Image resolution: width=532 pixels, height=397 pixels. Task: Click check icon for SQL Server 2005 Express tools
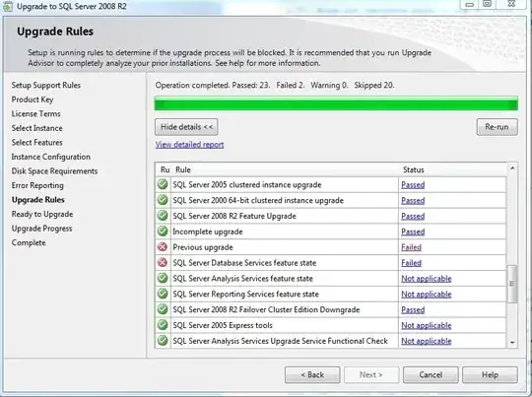[163, 325]
